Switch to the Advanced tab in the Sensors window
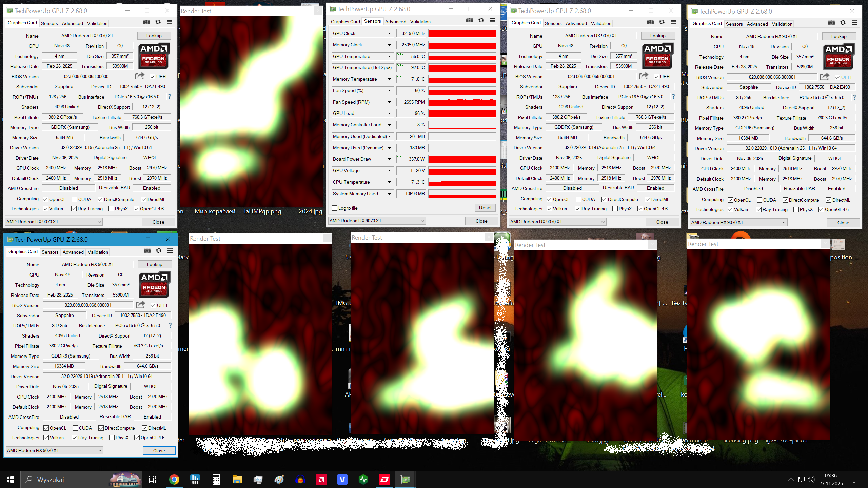 395,22
